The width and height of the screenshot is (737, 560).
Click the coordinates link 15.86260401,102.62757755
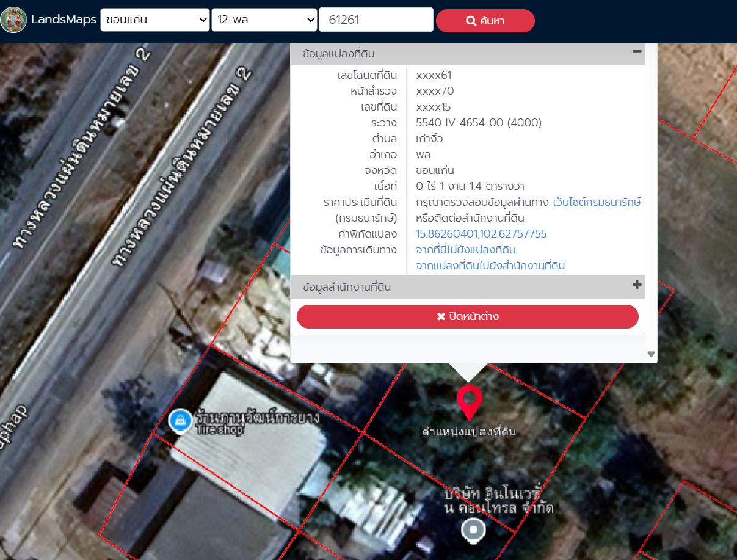click(x=481, y=234)
